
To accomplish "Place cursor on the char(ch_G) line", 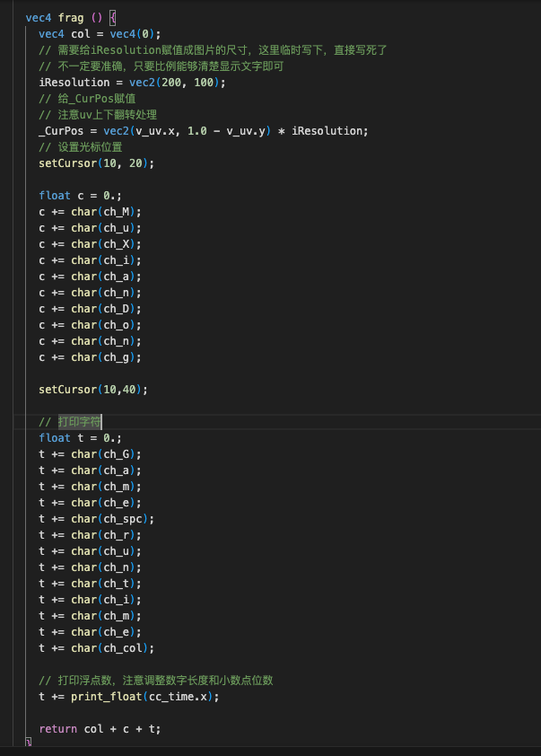I will pos(90,453).
